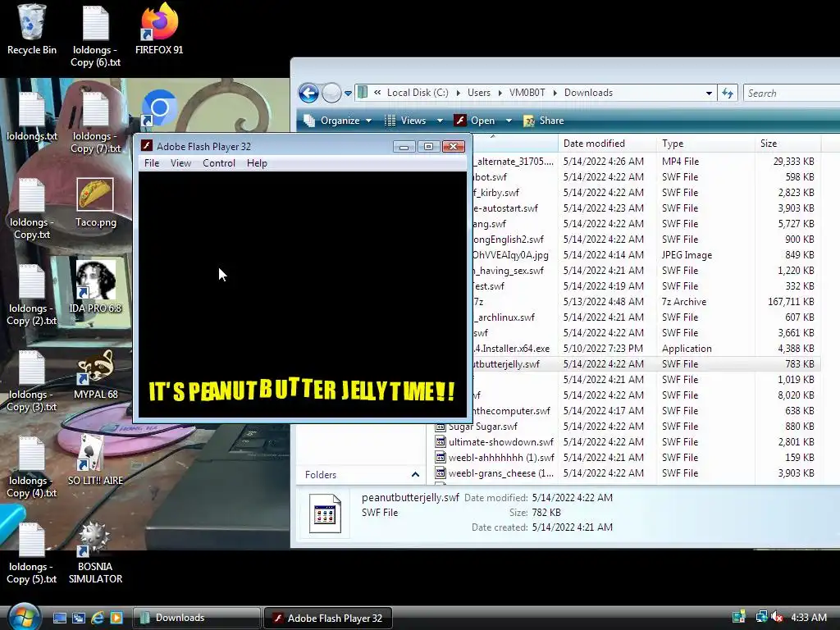This screenshot has width=840, height=630.
Task: Select loldongs - Copy (7).txt desktop file
Action: coord(96,123)
